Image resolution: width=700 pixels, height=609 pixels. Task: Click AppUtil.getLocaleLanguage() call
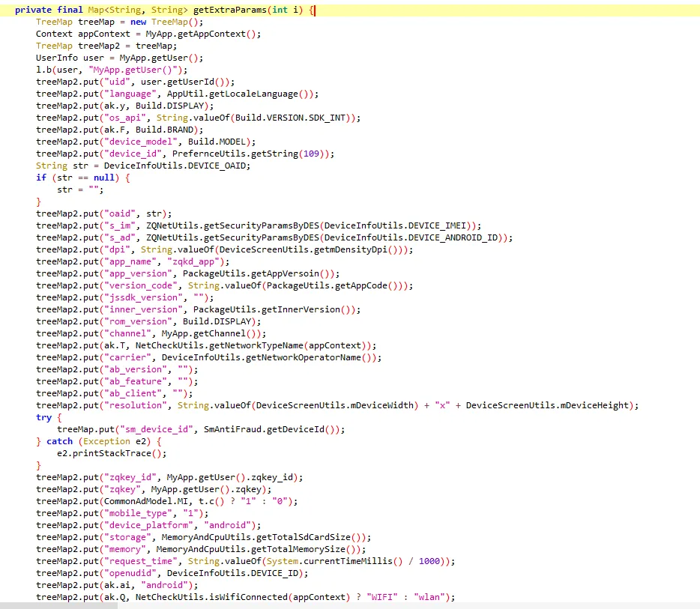(240, 94)
